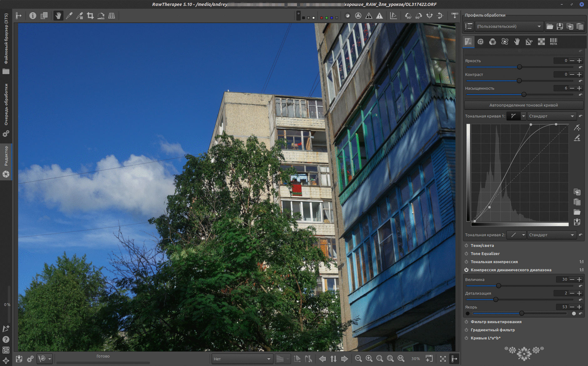Synchronize file browser with editor arrows
Viewport: 588px width, 366px height.
[334, 359]
